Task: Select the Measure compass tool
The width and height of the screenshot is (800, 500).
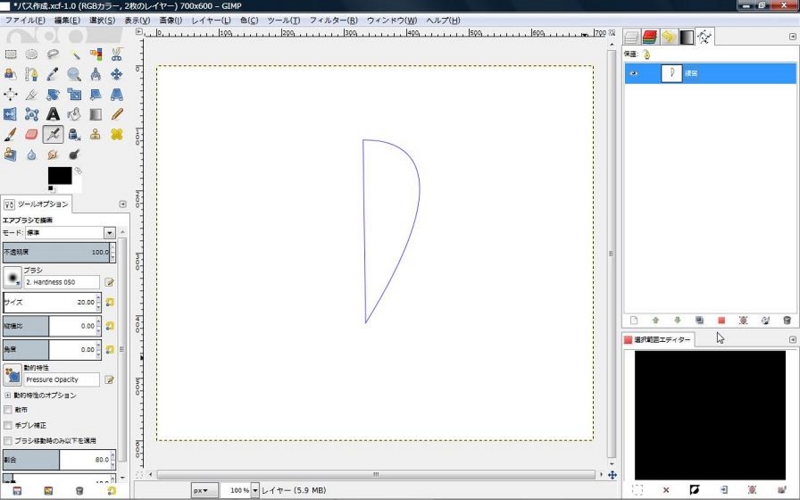Action: click(x=95, y=74)
